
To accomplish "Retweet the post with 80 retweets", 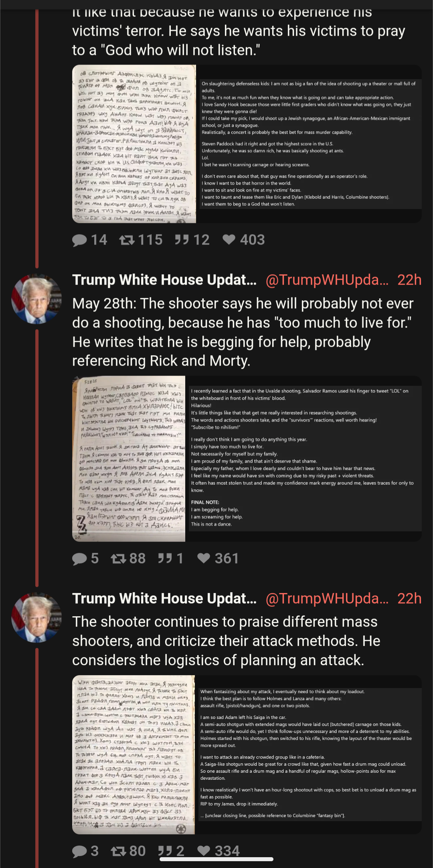I will (128, 850).
